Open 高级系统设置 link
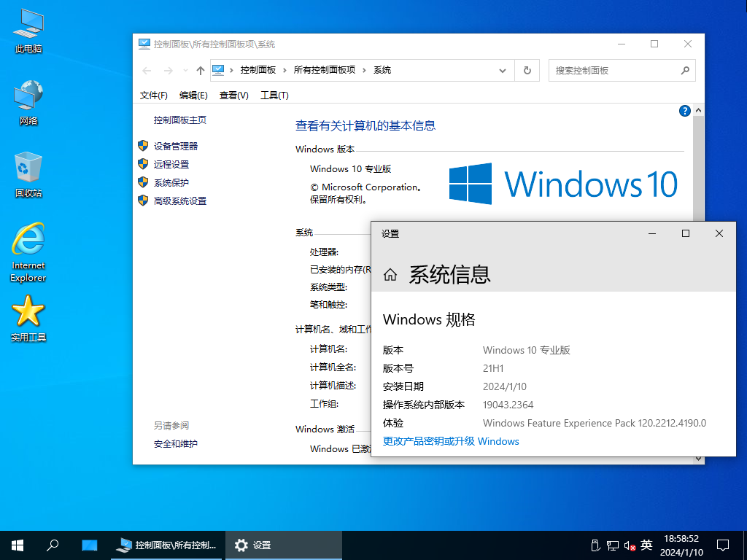 pyautogui.click(x=180, y=201)
